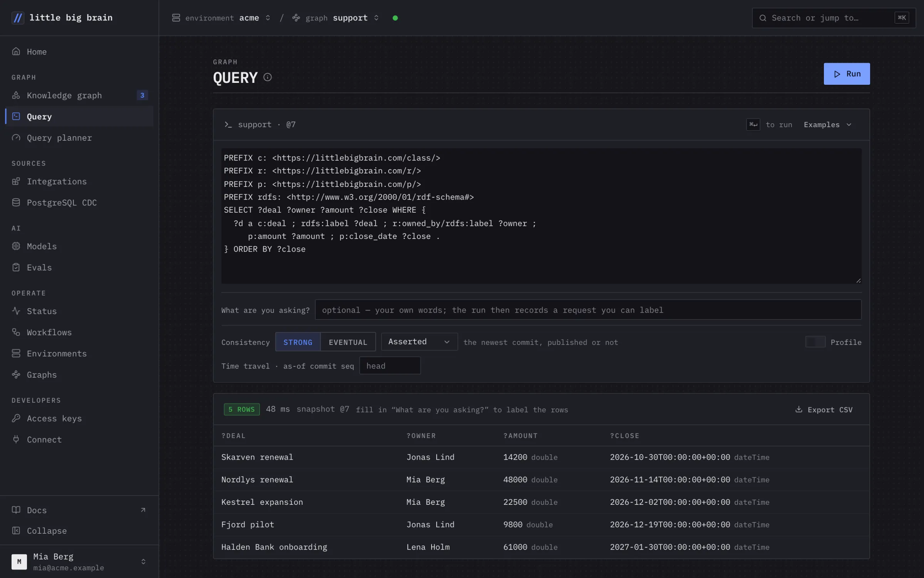
Task: Click the Docs book icon
Action: pyautogui.click(x=16, y=510)
